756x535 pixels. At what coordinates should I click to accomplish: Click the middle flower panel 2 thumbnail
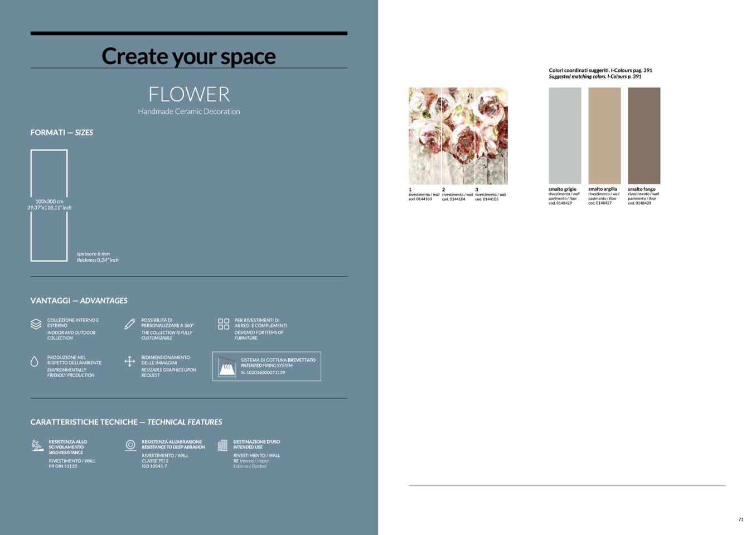(458, 136)
